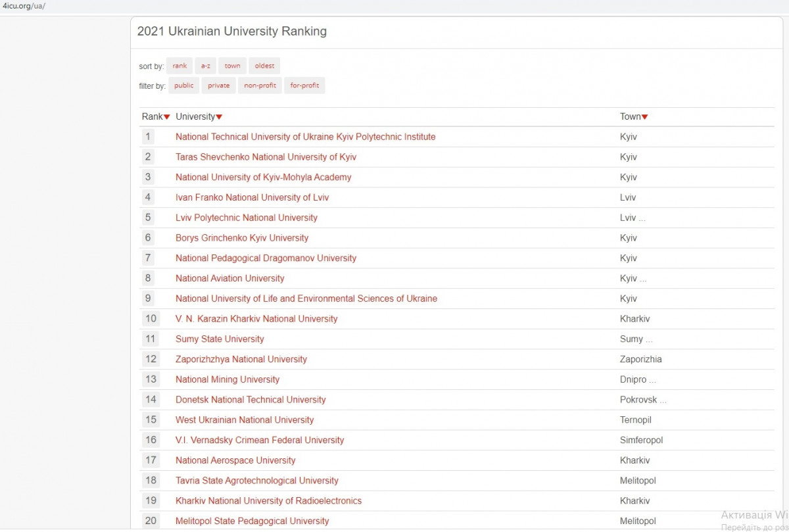
Task: Open Taras Shevchenko National University of Kyiv
Action: pyautogui.click(x=266, y=157)
